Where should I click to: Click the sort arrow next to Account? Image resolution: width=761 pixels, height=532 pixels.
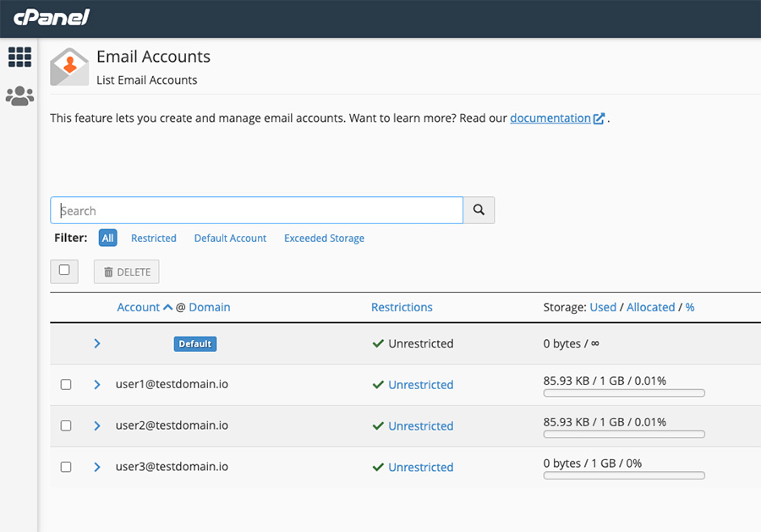click(x=168, y=307)
